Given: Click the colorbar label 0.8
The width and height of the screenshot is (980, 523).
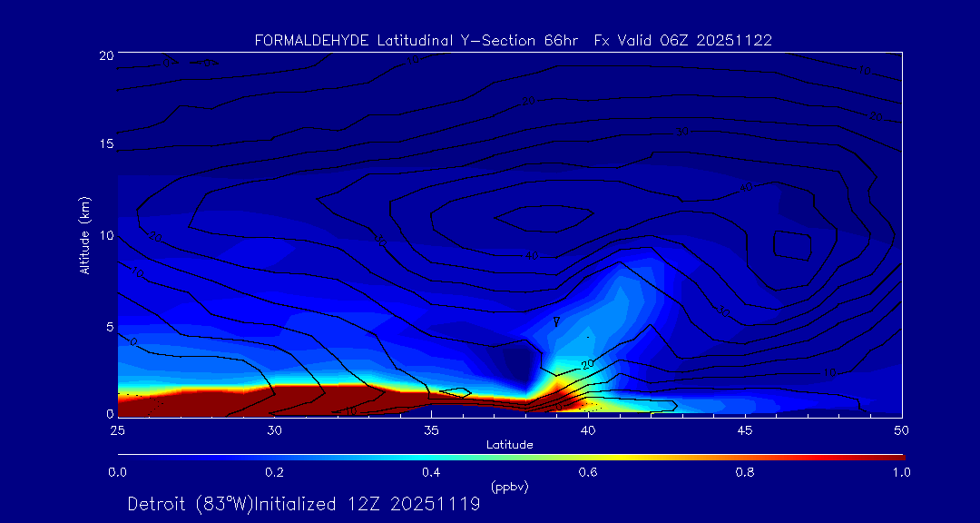Looking at the screenshot, I should (x=745, y=472).
